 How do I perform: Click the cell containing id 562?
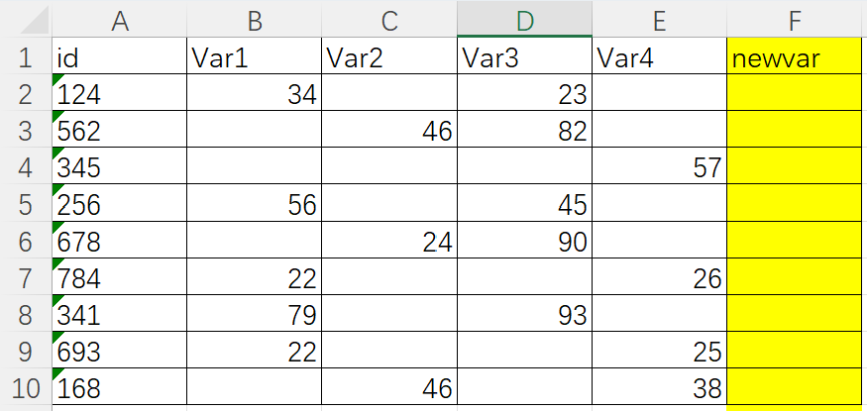[x=119, y=131]
